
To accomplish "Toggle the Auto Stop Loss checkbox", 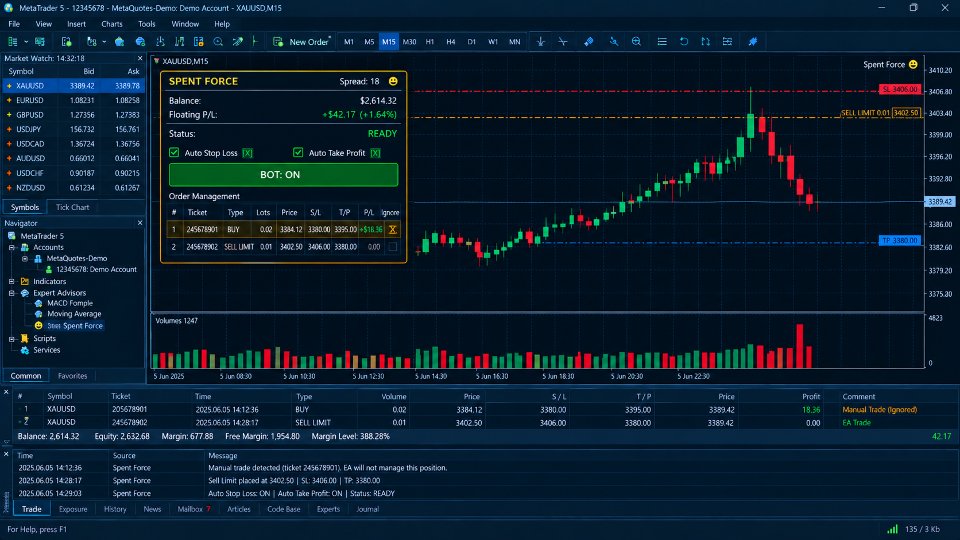I will pyautogui.click(x=174, y=152).
